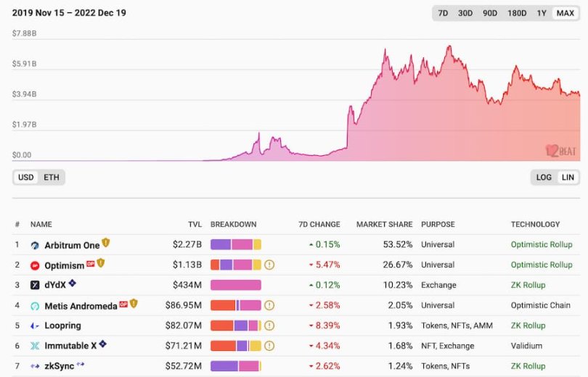Select the MAX time range
The height and width of the screenshot is (377, 588).
coord(565,14)
